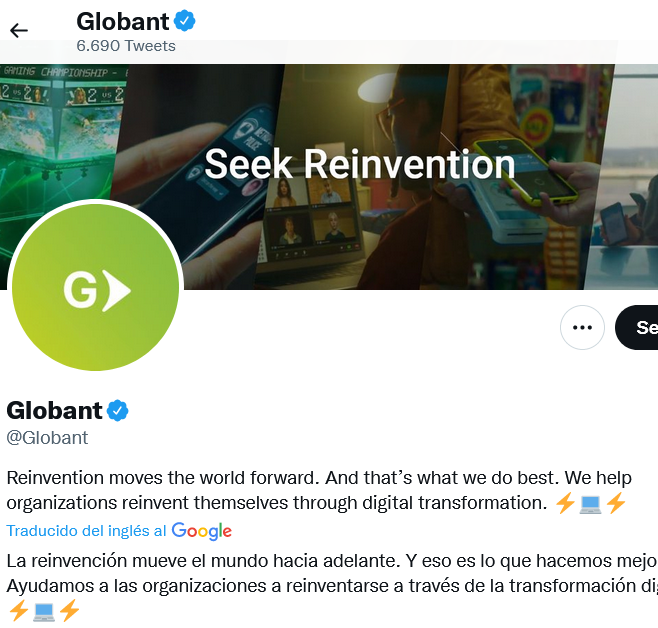The width and height of the screenshot is (658, 628).
Task: Click the bold Globant profile name
Action: click(x=54, y=410)
